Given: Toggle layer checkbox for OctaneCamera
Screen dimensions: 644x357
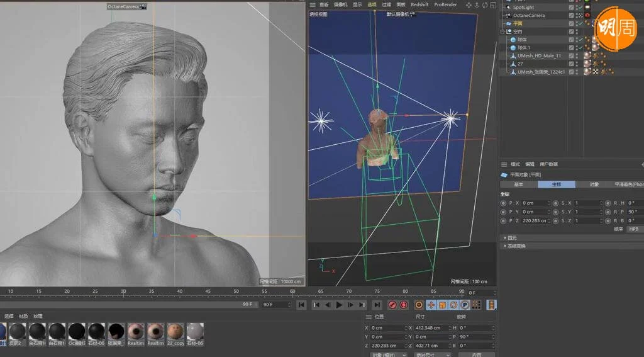Looking at the screenshot, I should click(571, 15).
